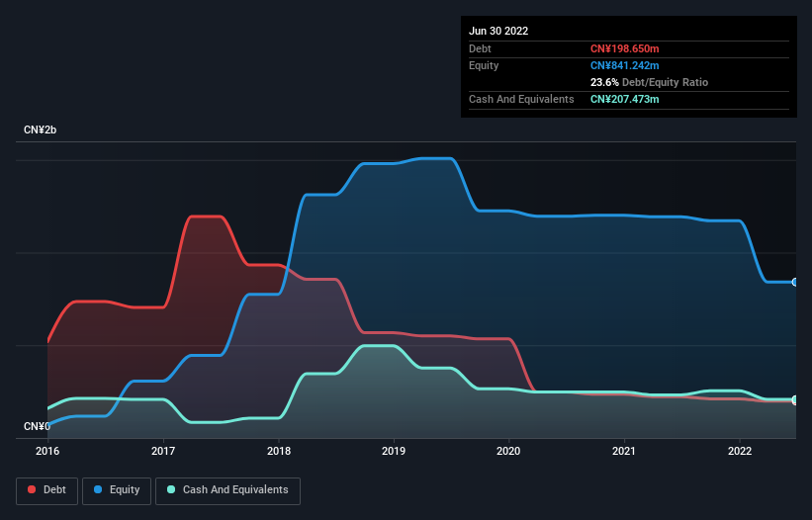Click the CN¥2b y-axis label

(40, 130)
